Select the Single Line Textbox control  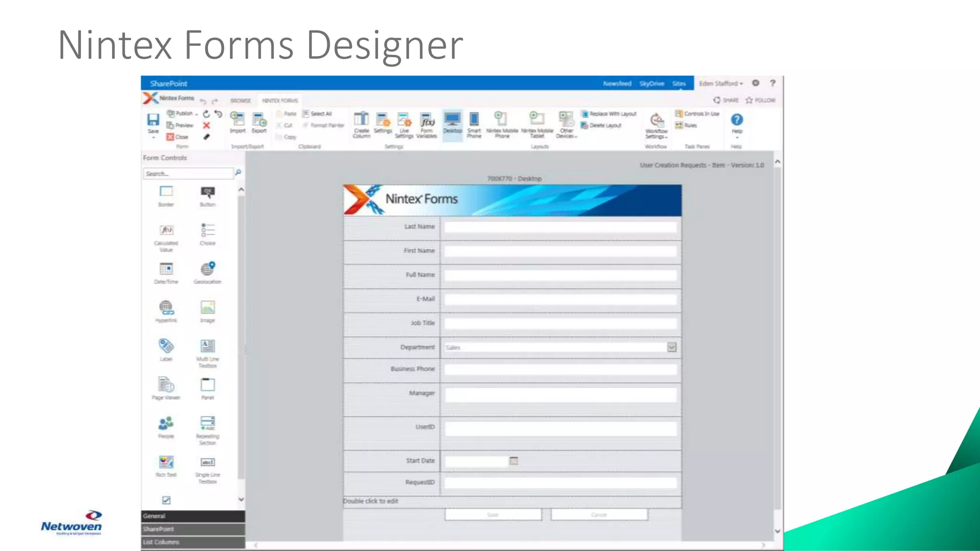pos(208,470)
